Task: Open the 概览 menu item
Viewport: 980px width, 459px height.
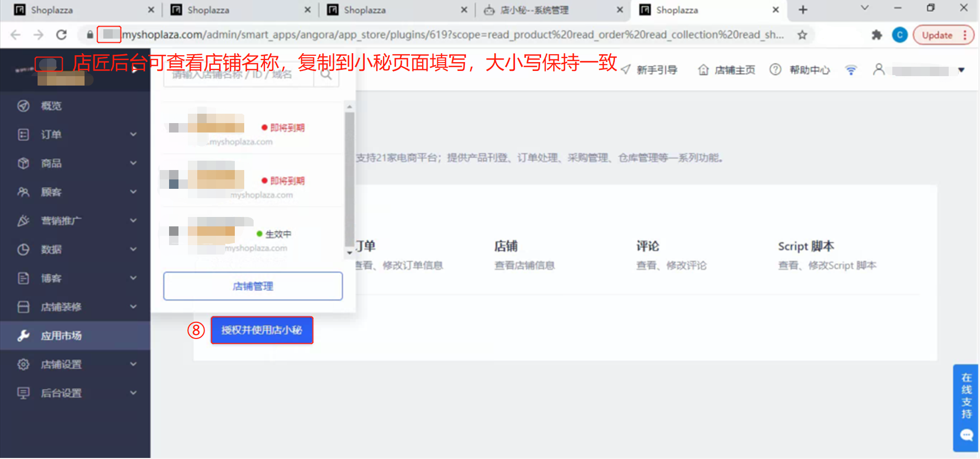Action: click(75, 106)
